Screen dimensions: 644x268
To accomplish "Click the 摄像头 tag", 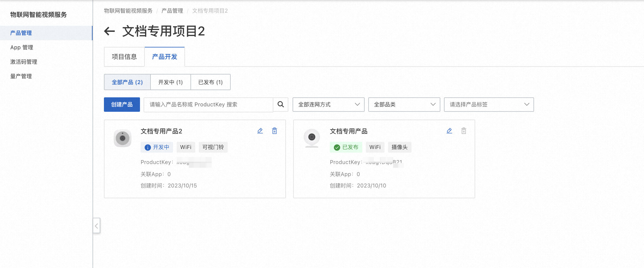I will coord(400,147).
